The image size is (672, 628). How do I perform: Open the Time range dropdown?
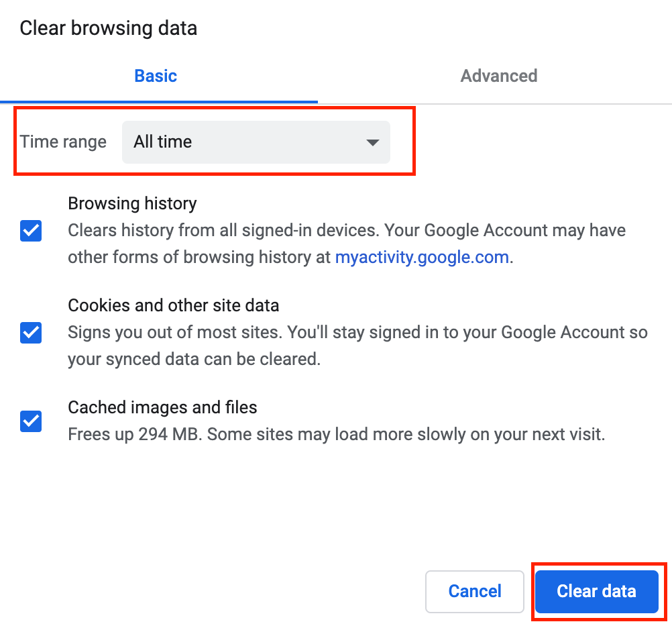point(256,142)
